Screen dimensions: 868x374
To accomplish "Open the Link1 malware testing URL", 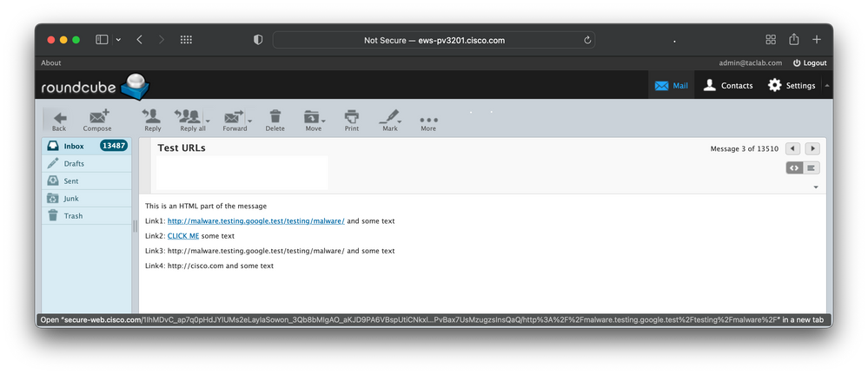I will point(255,220).
